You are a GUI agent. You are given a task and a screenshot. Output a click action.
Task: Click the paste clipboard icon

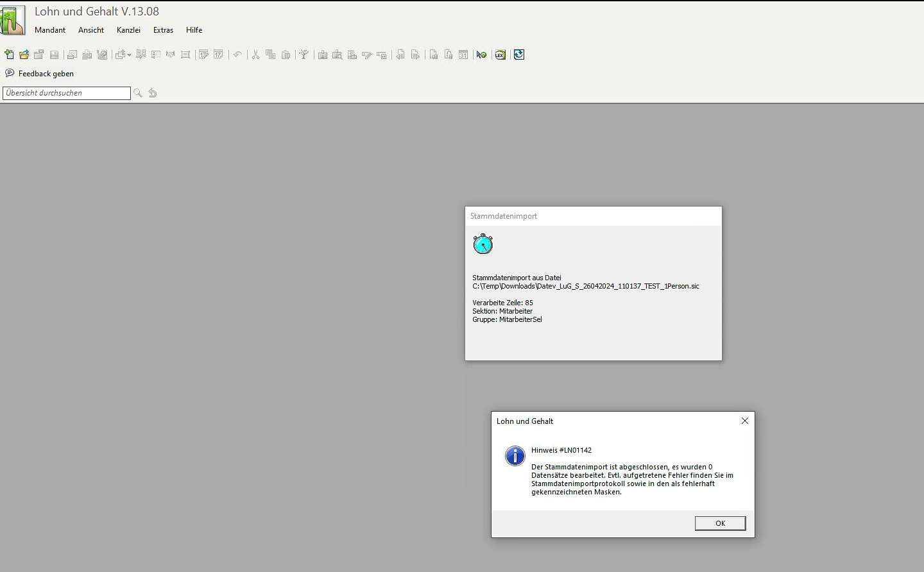point(286,55)
